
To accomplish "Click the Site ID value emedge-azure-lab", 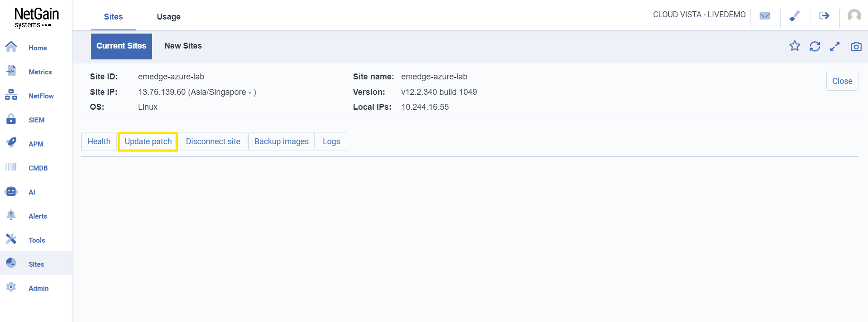I will click(171, 77).
